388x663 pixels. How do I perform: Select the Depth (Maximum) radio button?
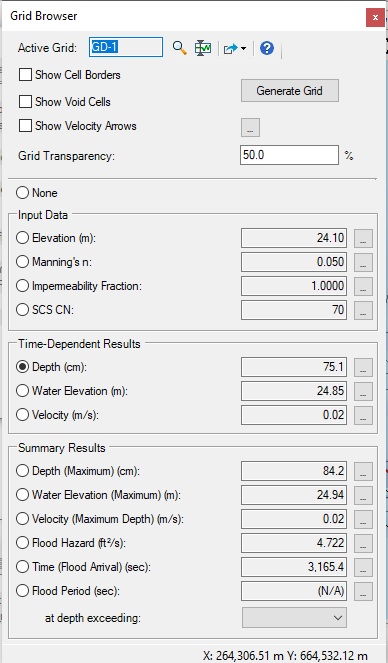[x=22, y=471]
